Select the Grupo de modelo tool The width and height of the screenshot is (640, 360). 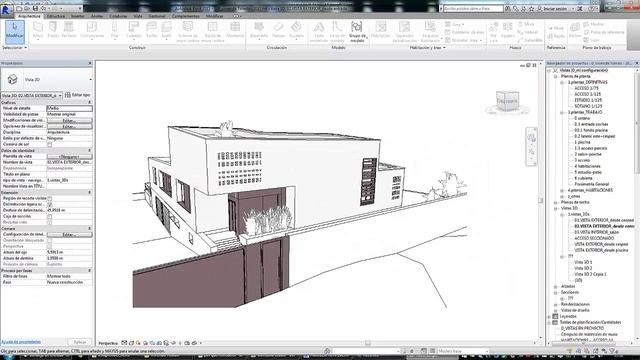pyautogui.click(x=357, y=31)
